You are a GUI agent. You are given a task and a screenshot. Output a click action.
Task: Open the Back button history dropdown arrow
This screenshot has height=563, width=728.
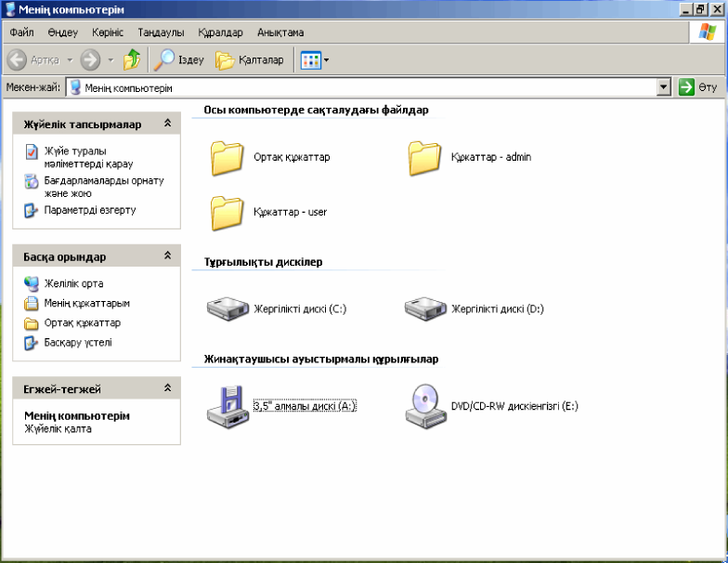coord(70,59)
